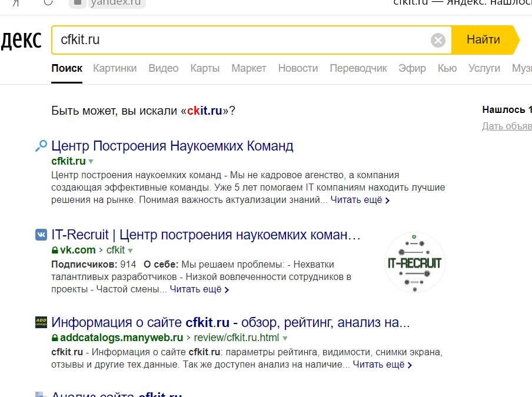Expand the dropdown arrow after vk.com › cfkit
Viewport: 532px width, 397px height.
coord(130,251)
